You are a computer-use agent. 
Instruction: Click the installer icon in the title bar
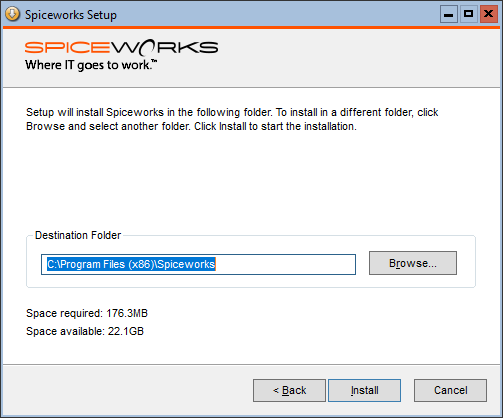coord(12,14)
